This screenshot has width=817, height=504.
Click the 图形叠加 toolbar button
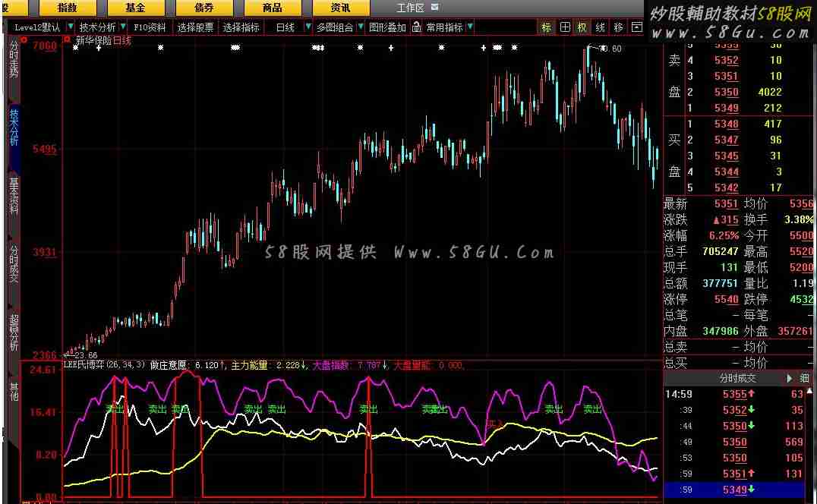387,27
